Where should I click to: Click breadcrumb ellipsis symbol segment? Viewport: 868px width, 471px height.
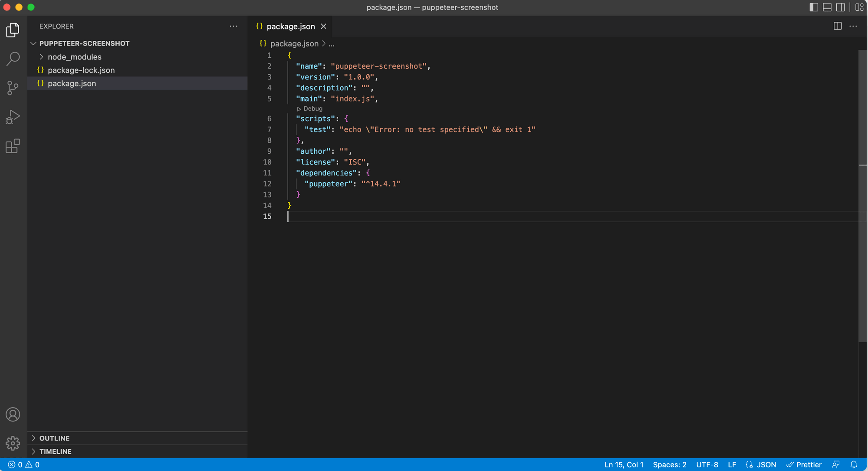point(332,43)
